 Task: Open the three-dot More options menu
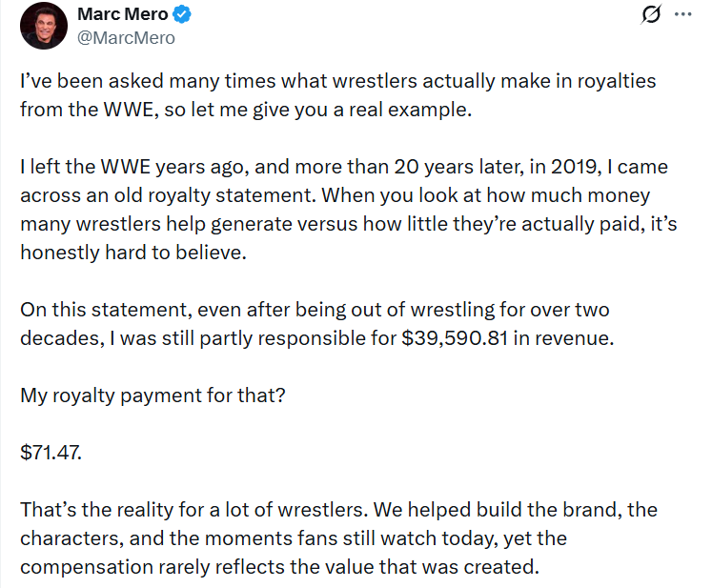(682, 15)
